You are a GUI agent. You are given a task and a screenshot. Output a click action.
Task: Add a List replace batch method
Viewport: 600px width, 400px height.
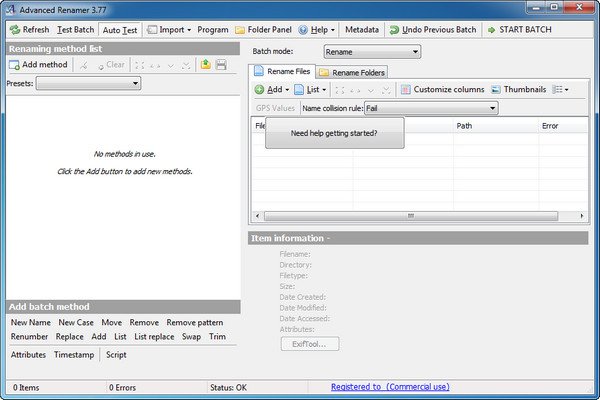point(154,337)
